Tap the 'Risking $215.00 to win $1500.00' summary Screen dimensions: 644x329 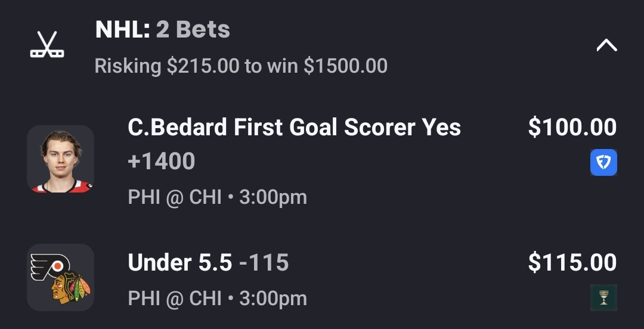[x=241, y=66]
